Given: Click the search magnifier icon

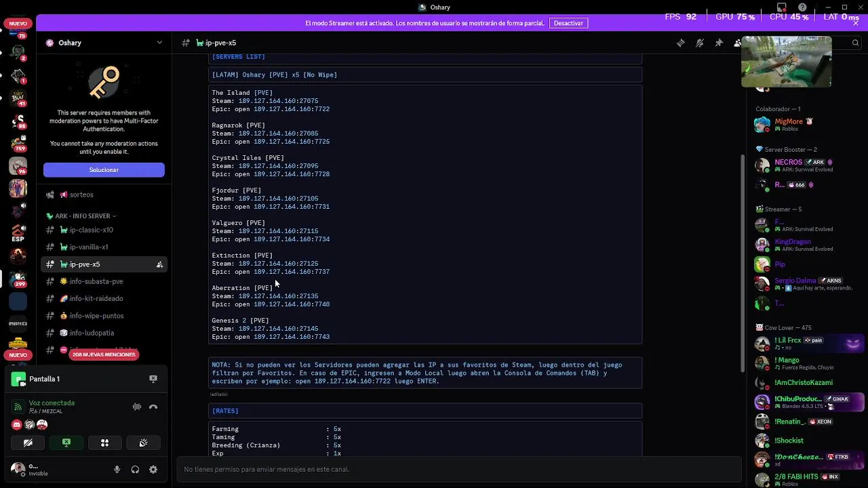Looking at the screenshot, I should [x=855, y=43].
